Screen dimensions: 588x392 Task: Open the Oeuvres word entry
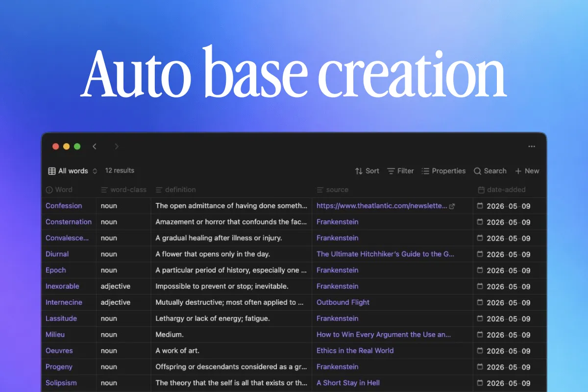pos(59,351)
